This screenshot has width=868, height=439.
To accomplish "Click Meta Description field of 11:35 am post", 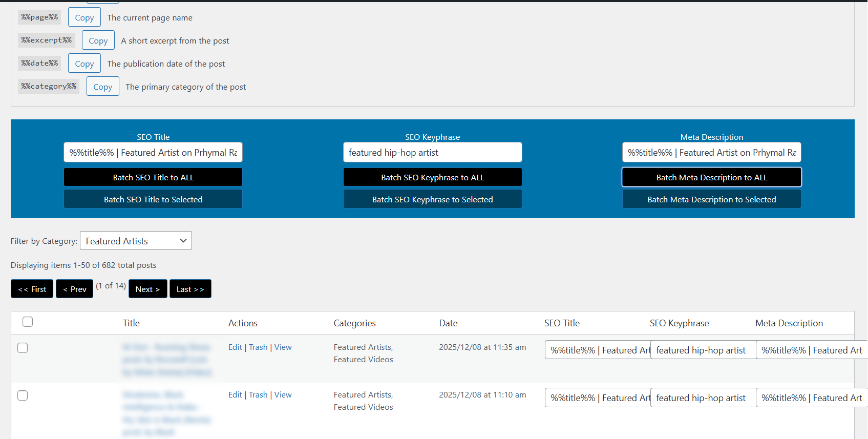I will [x=812, y=350].
